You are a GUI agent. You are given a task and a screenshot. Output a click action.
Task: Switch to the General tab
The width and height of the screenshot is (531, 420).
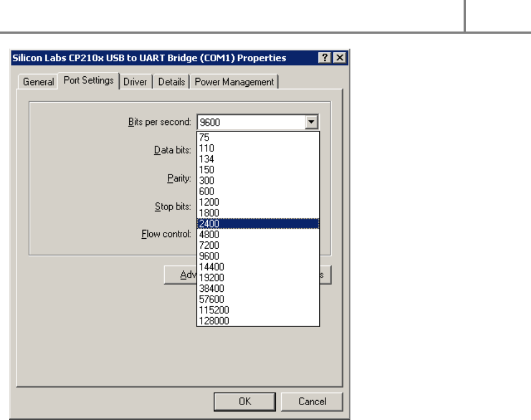click(38, 82)
